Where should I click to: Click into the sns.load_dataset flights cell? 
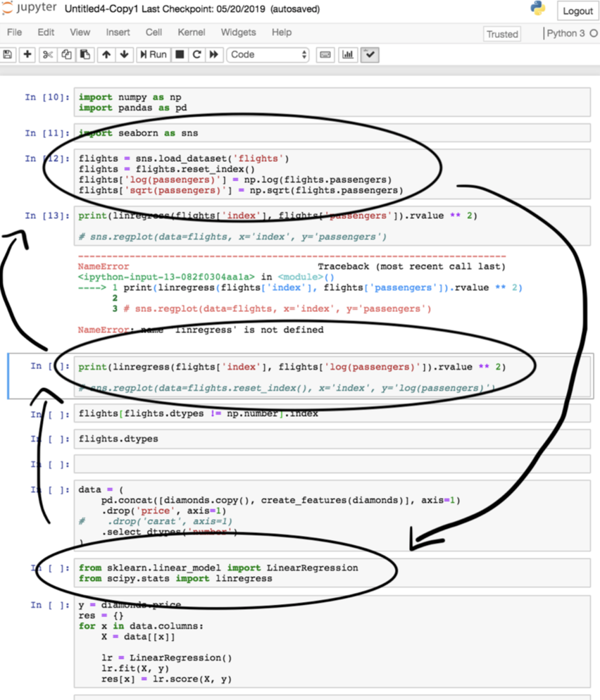pyautogui.click(x=332, y=174)
